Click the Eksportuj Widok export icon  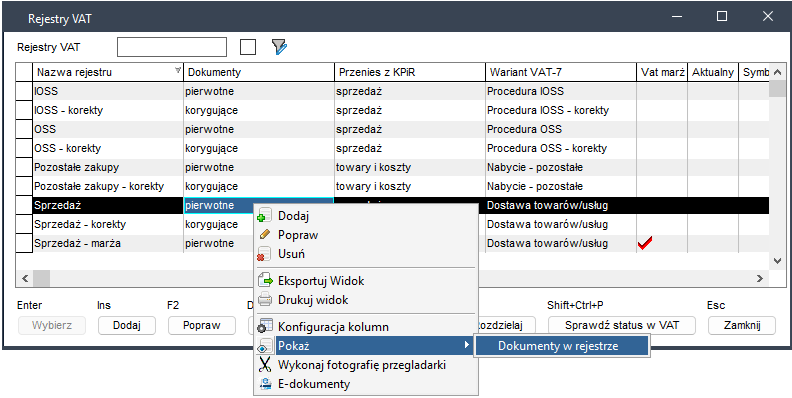click(265, 281)
